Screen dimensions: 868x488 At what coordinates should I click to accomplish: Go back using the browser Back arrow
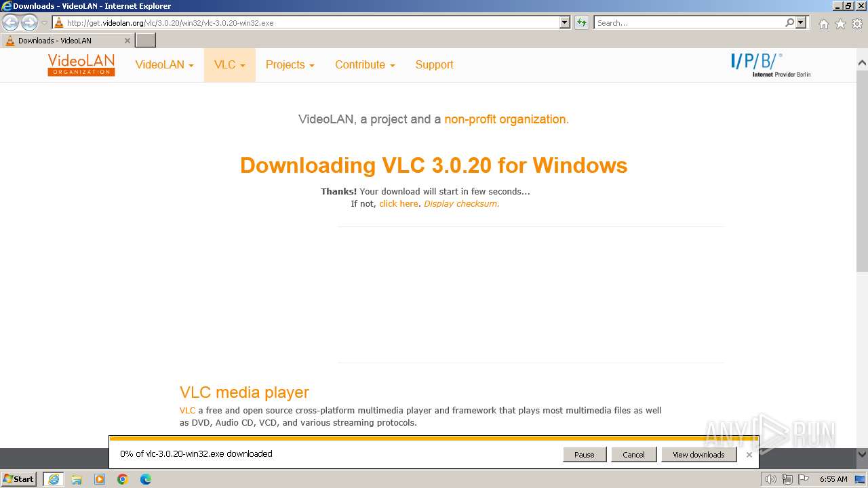click(11, 22)
